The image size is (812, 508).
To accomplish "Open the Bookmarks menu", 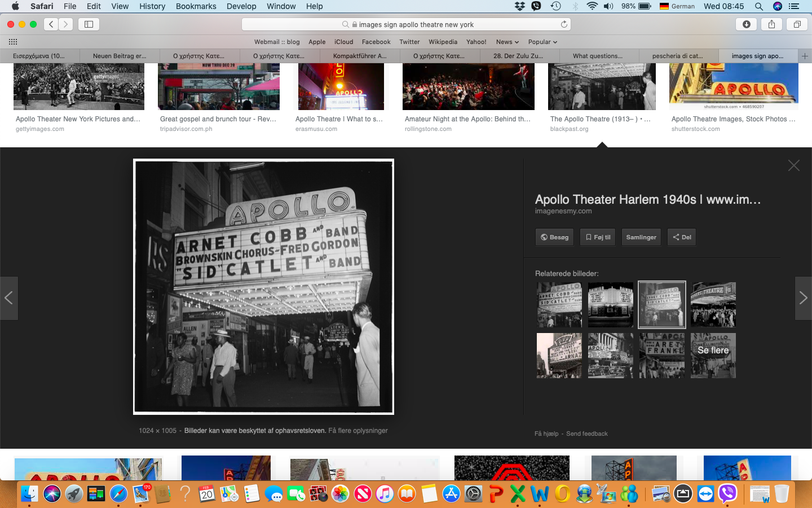I will coord(196,6).
